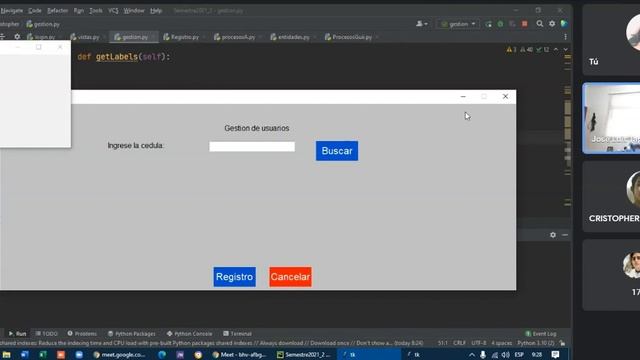Open the notification center icon
This screenshot has width=640, height=360.
555,355
